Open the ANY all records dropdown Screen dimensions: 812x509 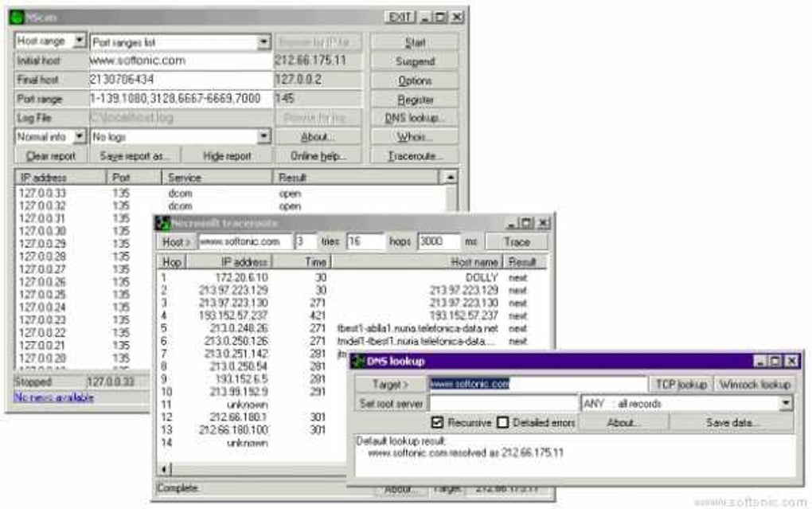coord(786,403)
